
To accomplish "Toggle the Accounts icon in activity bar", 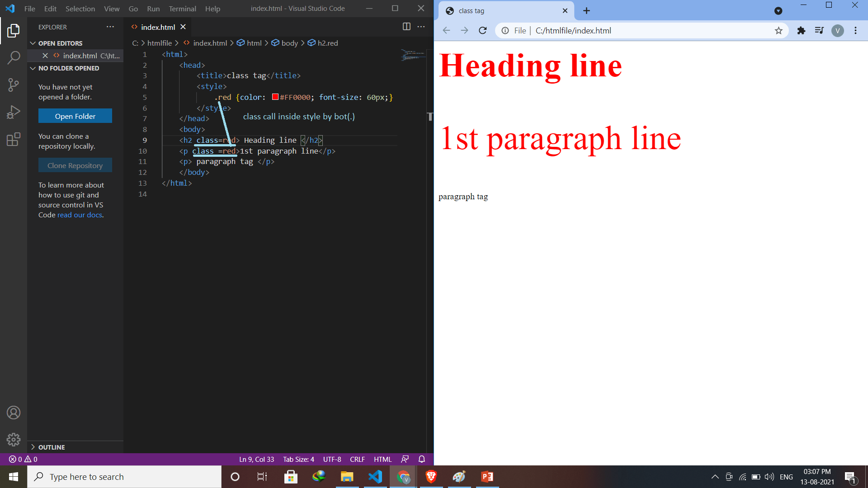I will tap(14, 412).
